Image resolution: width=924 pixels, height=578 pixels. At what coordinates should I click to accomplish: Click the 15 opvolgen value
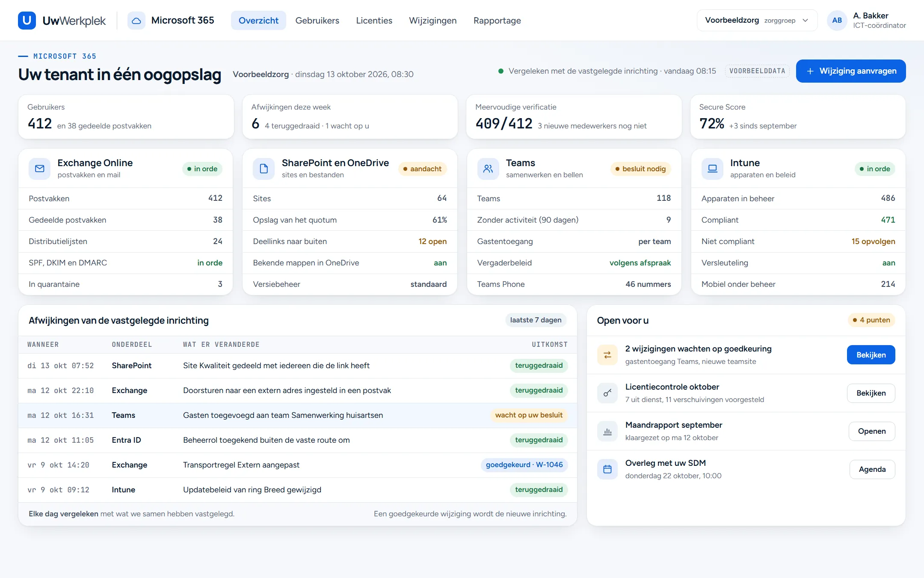point(873,241)
